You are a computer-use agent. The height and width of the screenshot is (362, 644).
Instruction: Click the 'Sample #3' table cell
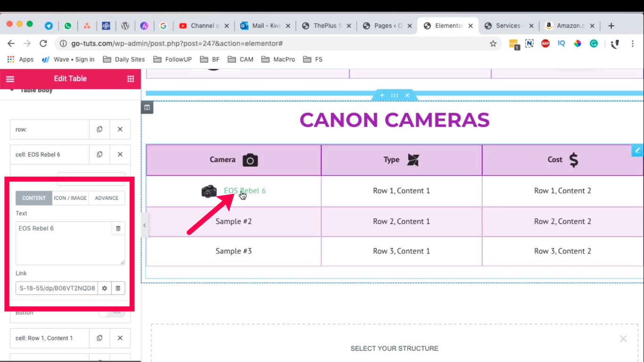click(234, 251)
